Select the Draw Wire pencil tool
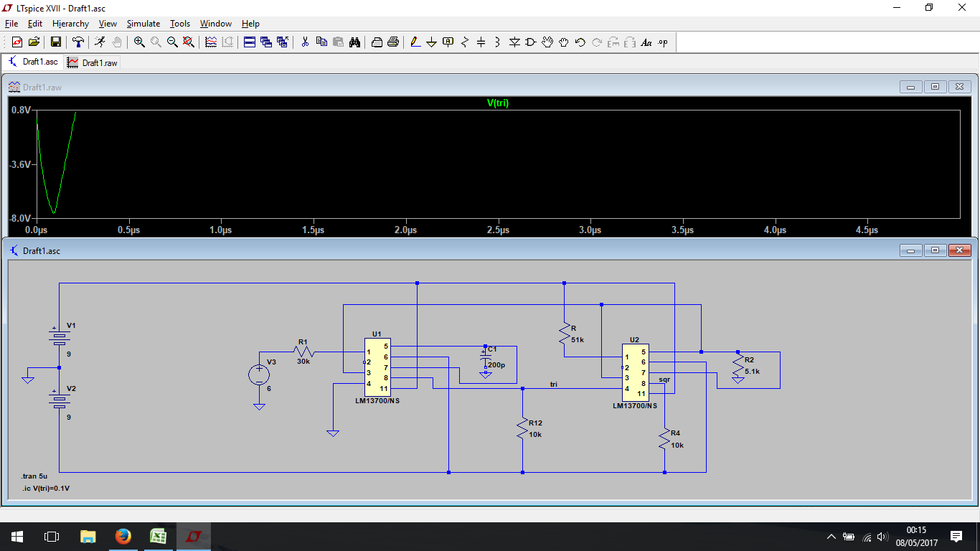 [x=415, y=42]
